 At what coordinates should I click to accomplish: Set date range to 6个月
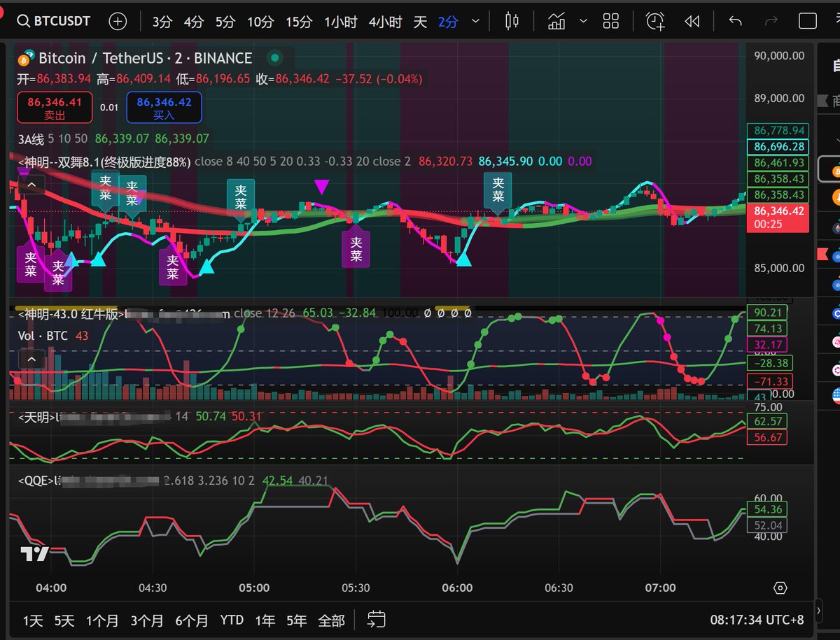(x=192, y=620)
